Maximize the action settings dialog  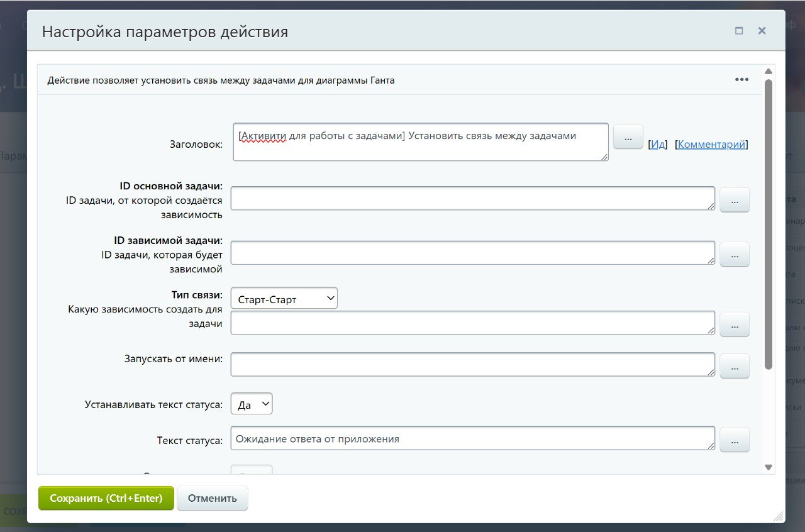pyautogui.click(x=739, y=31)
